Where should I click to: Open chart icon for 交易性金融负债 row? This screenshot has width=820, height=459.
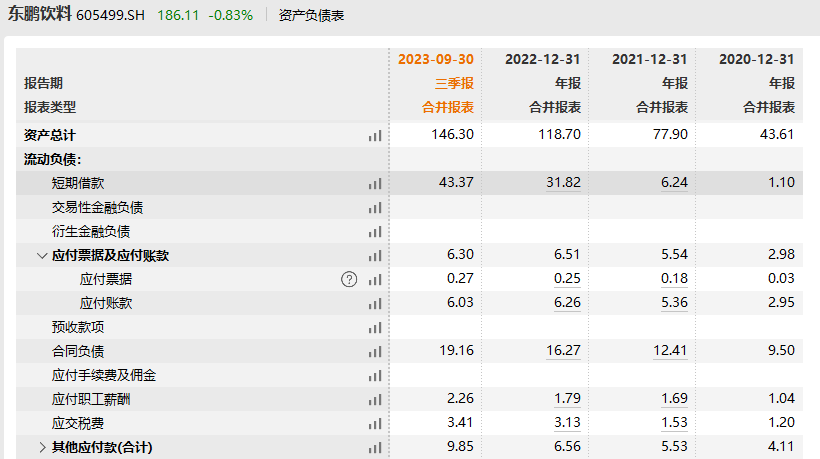pos(375,208)
